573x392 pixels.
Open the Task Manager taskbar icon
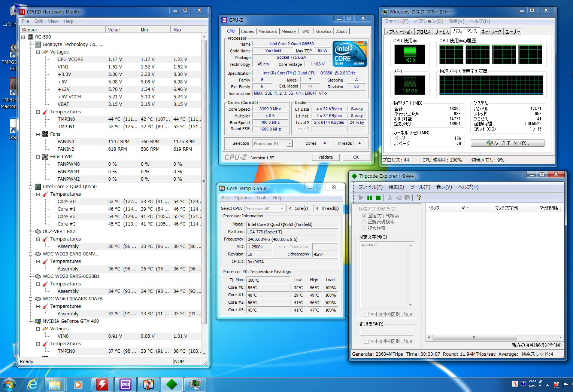click(195, 384)
